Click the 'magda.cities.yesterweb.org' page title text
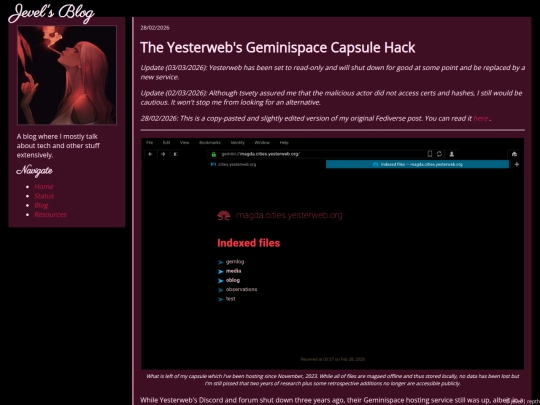The width and height of the screenshot is (540, 405). tap(289, 216)
